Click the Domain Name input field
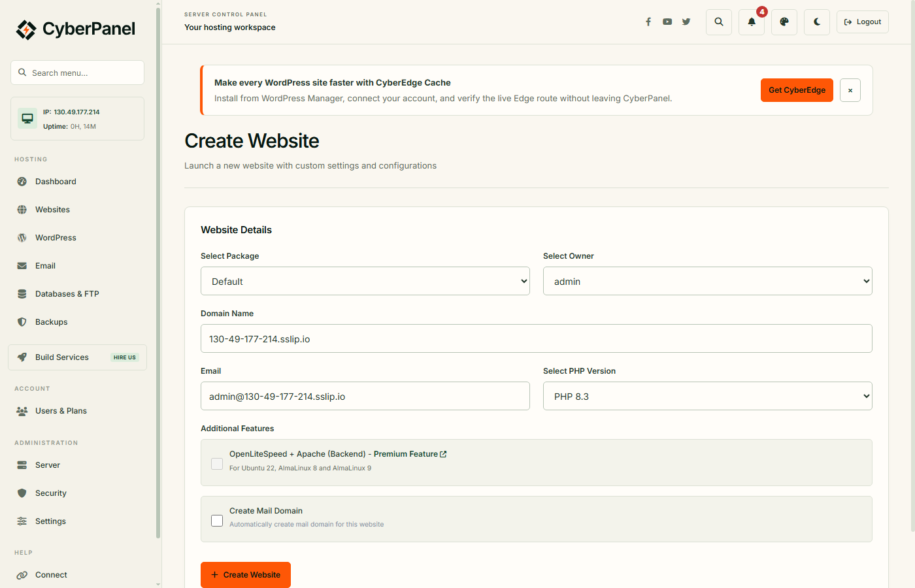This screenshot has width=915, height=588. pyautogui.click(x=537, y=338)
